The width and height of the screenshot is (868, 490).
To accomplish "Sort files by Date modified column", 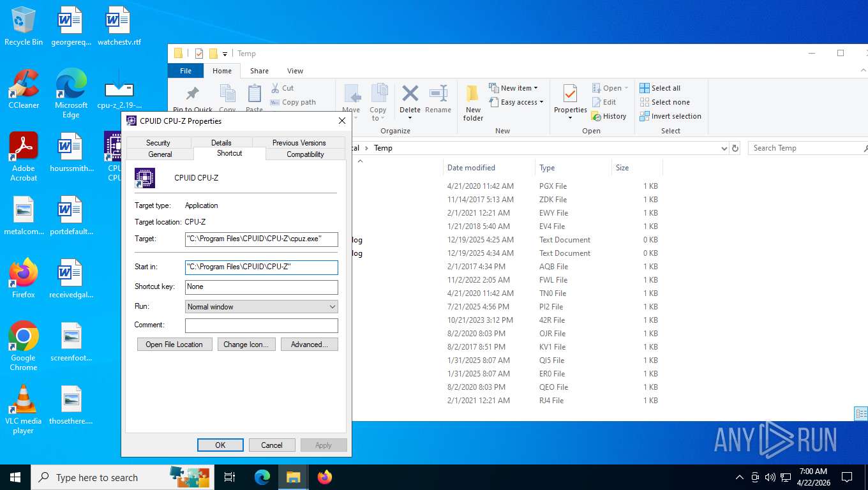I will point(489,168).
